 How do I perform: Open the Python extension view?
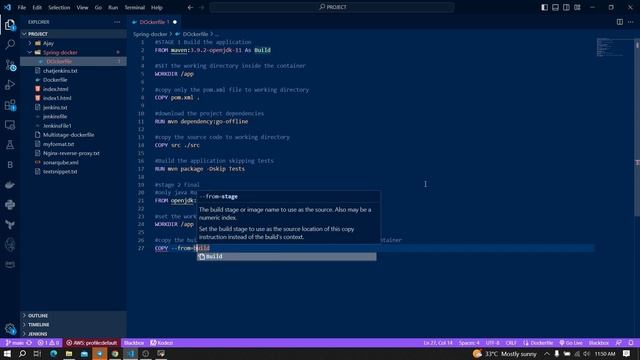click(10, 204)
